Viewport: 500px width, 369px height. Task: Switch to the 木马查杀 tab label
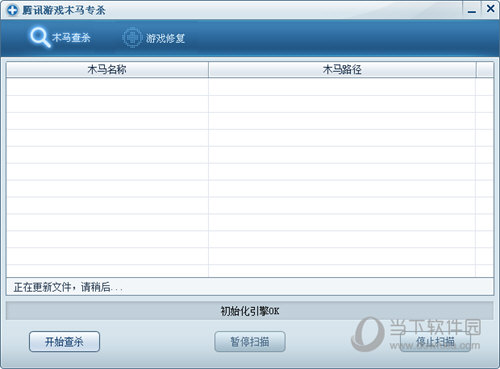71,37
